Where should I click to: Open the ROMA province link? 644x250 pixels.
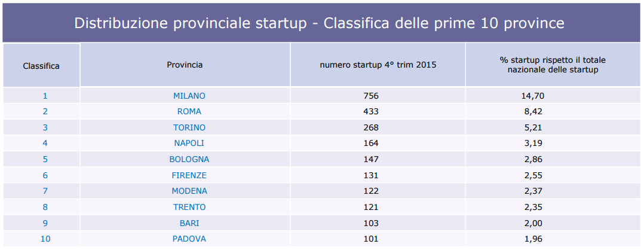pyautogui.click(x=189, y=111)
